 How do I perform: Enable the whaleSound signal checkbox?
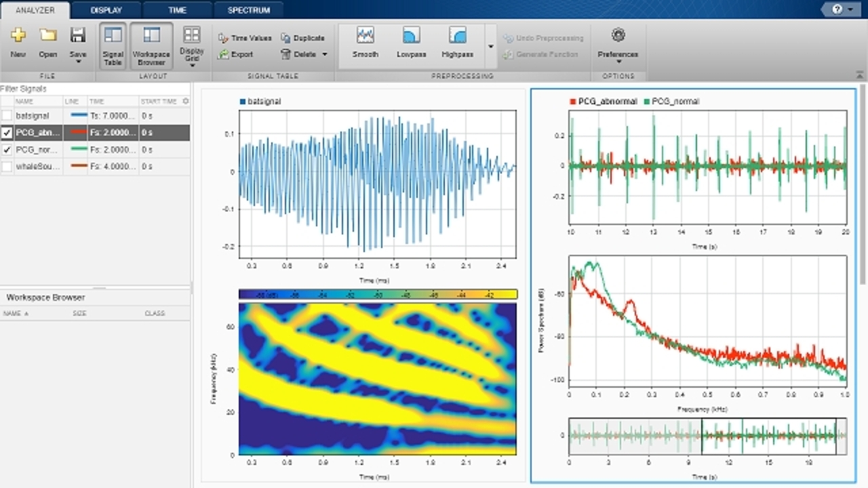click(7, 167)
